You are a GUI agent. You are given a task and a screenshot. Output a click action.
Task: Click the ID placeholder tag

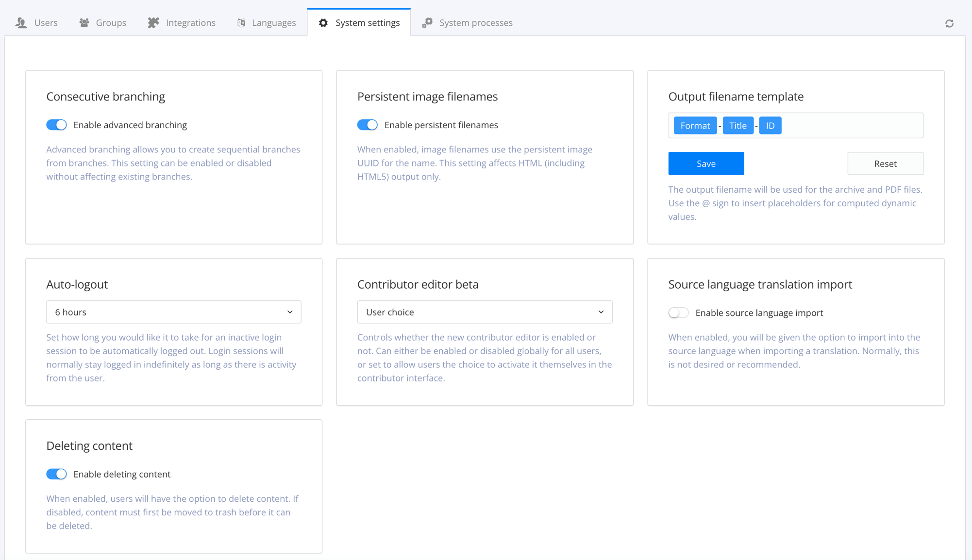[x=770, y=126]
